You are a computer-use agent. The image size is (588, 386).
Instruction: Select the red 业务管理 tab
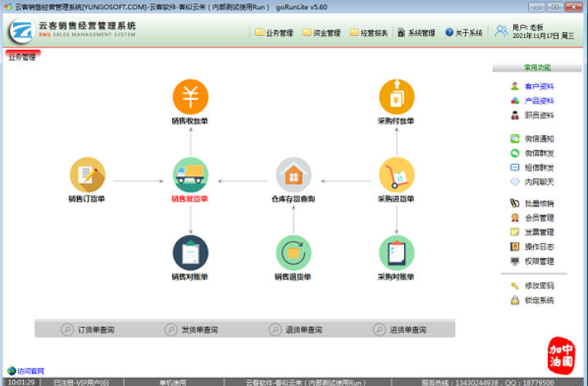pos(22,57)
